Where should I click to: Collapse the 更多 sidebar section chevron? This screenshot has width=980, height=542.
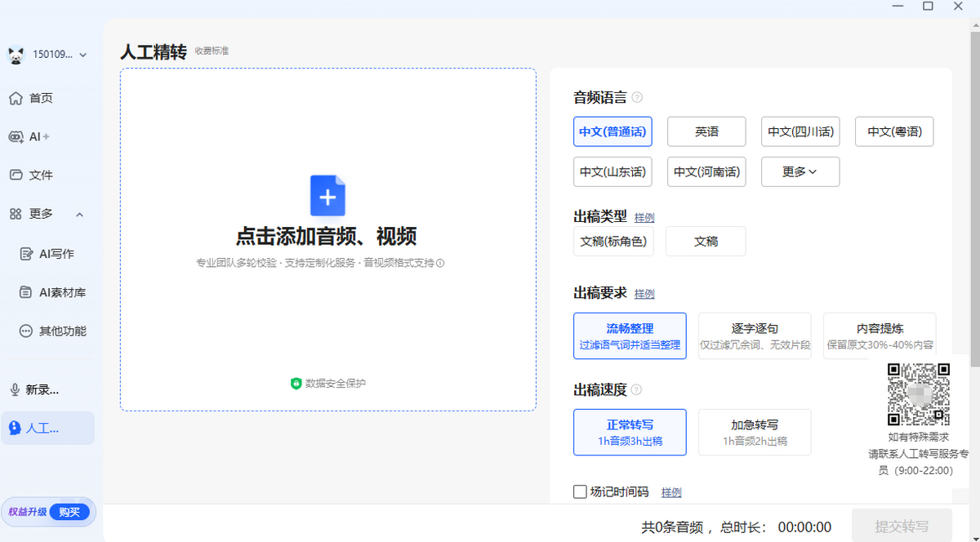[79, 214]
